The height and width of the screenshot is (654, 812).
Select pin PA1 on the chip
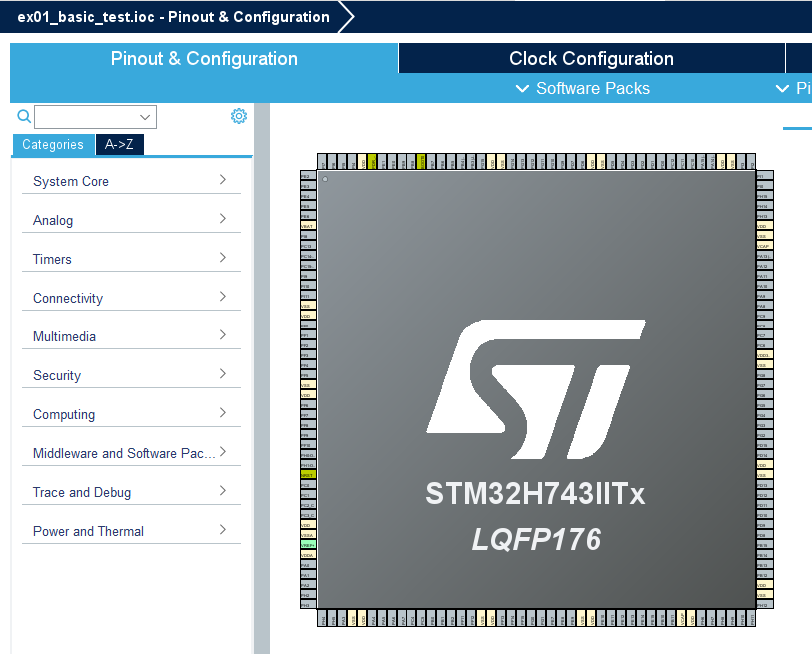click(x=308, y=575)
